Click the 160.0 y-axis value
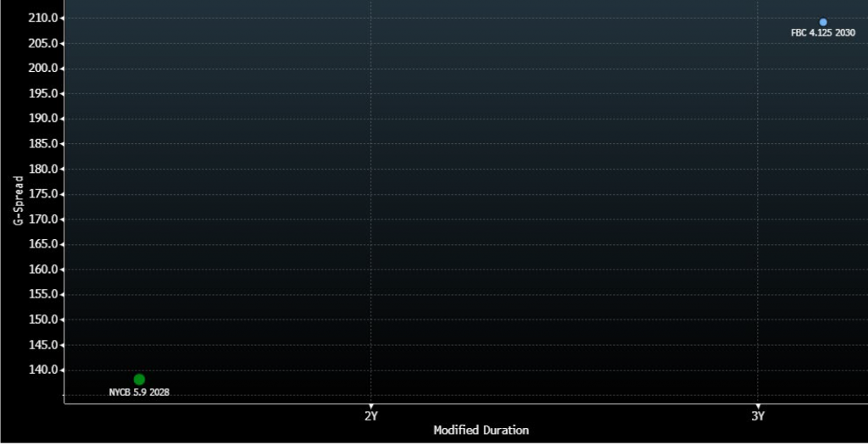Viewport: 868px width, 445px height. pyautogui.click(x=42, y=270)
